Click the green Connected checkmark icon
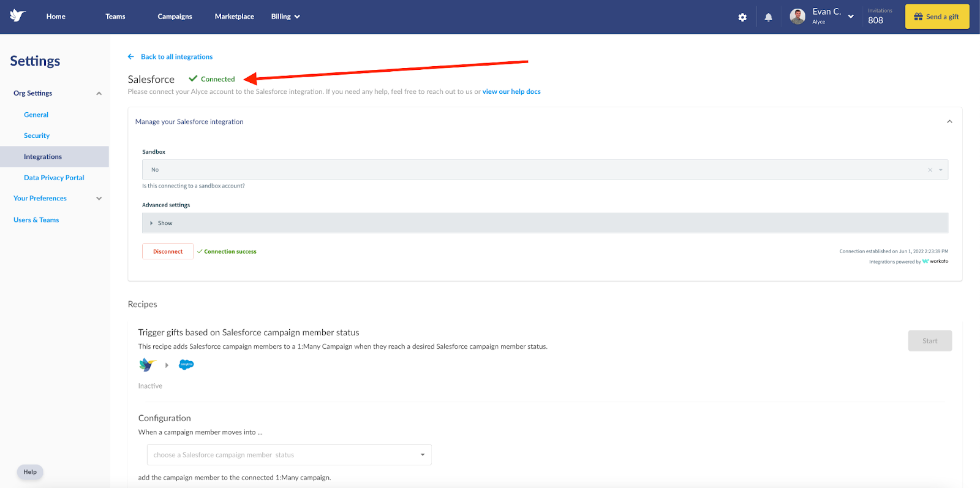Viewport: 980px width, 488px height. click(x=193, y=78)
